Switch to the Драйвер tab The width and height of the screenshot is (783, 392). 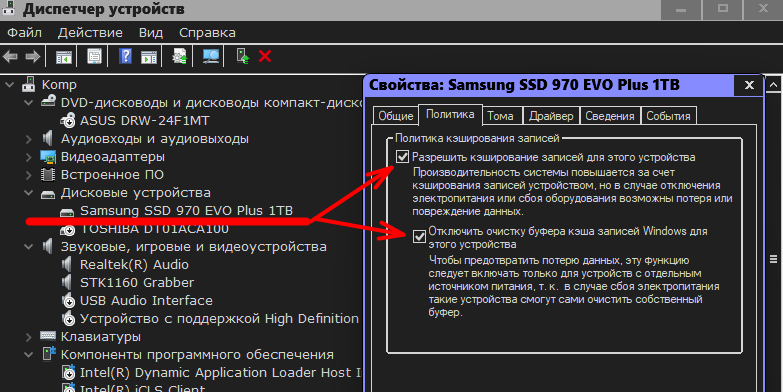(x=551, y=116)
